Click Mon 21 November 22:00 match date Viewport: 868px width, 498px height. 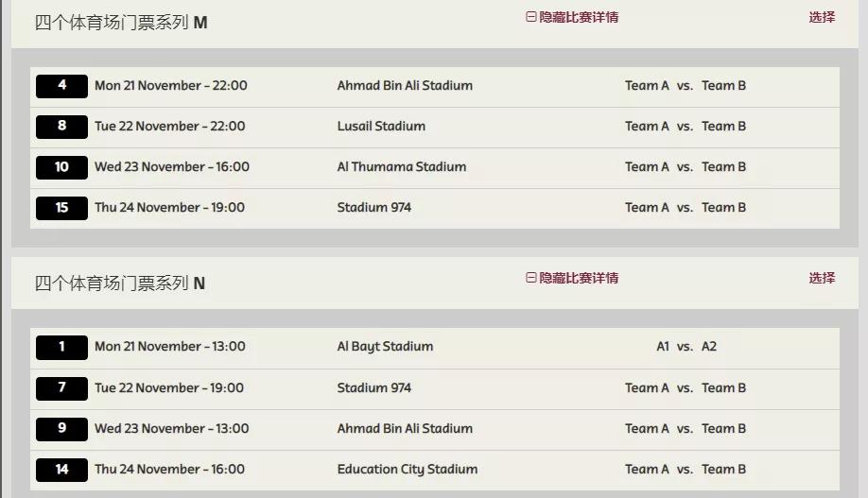point(170,86)
